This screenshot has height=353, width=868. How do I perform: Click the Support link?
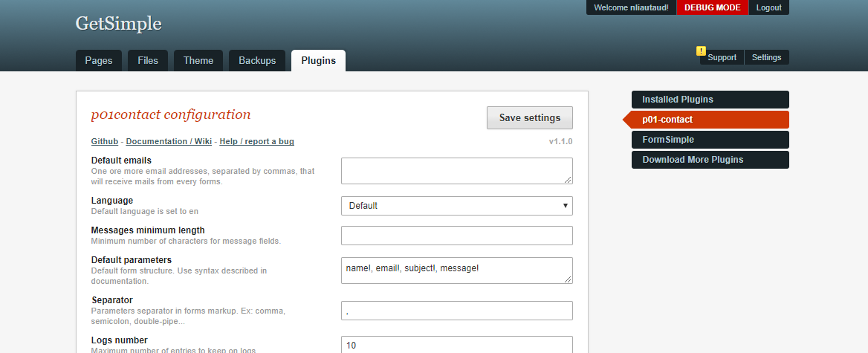coord(722,57)
